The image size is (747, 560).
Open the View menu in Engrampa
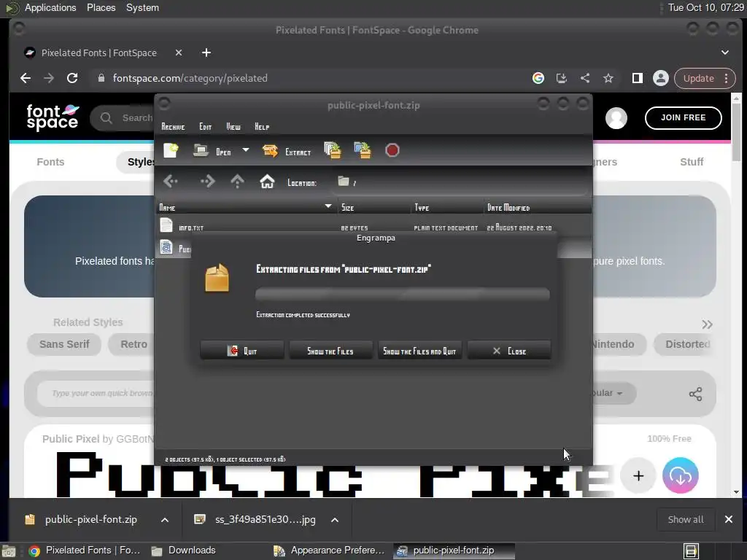click(233, 127)
